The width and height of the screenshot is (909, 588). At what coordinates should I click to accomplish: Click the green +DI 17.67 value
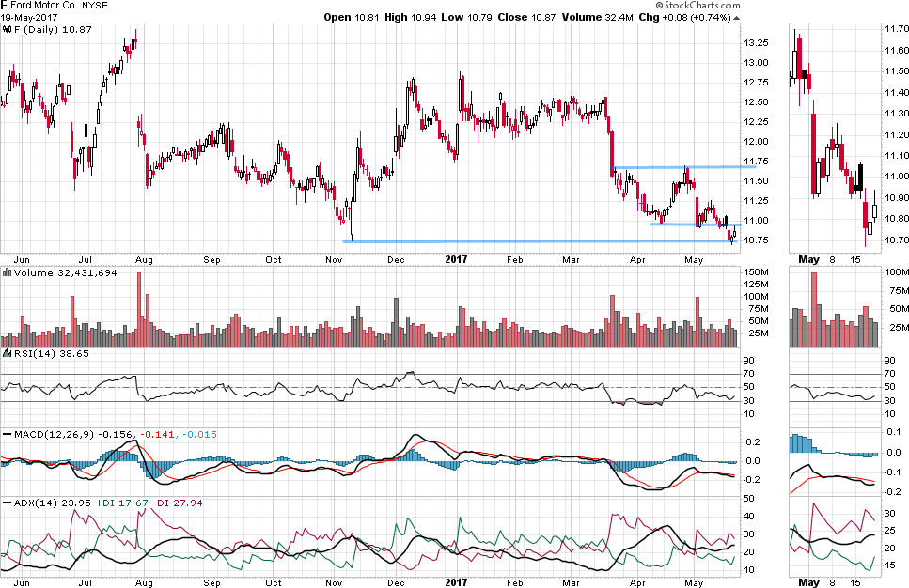point(122,503)
